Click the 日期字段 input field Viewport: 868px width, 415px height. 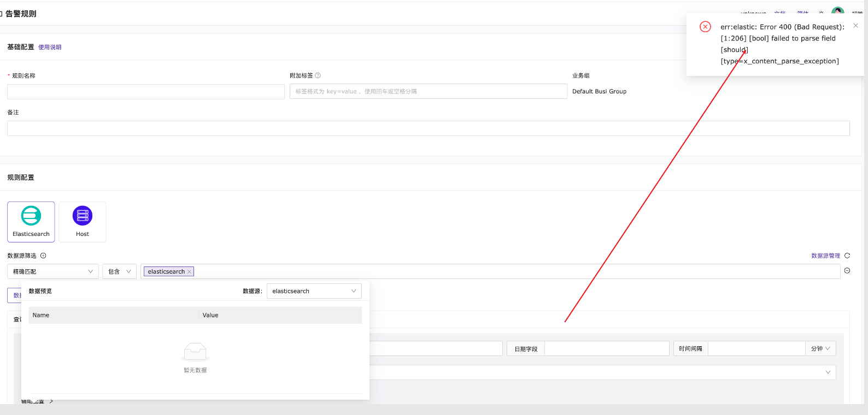click(x=607, y=348)
